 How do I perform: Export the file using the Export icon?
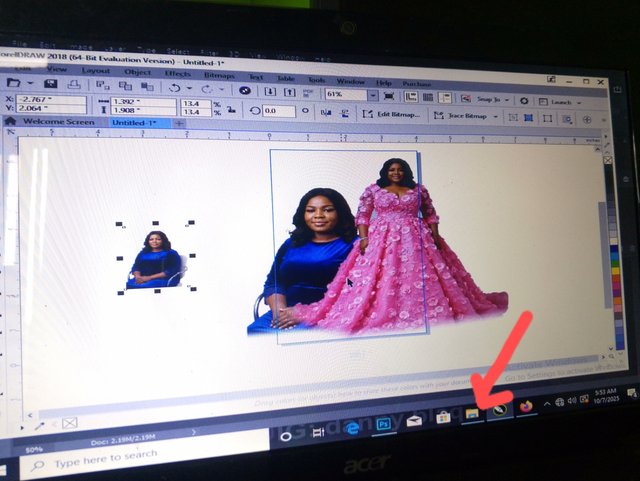click(x=289, y=92)
